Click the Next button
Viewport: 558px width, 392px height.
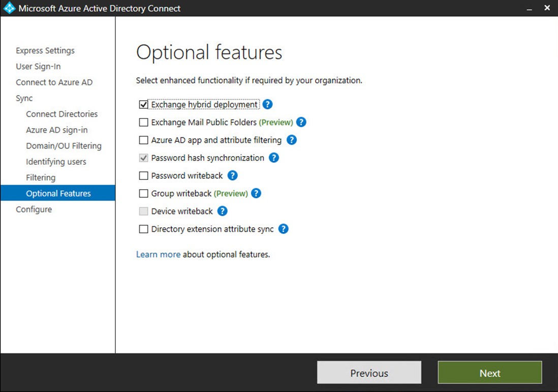(490, 373)
